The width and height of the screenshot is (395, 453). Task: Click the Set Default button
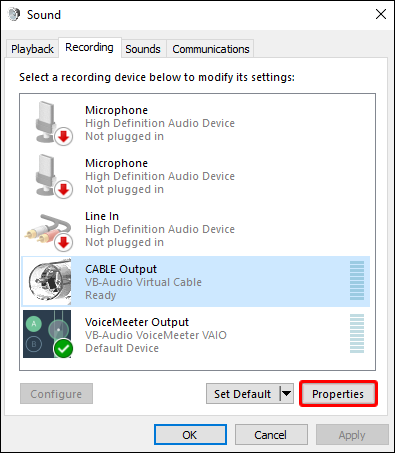point(243,394)
